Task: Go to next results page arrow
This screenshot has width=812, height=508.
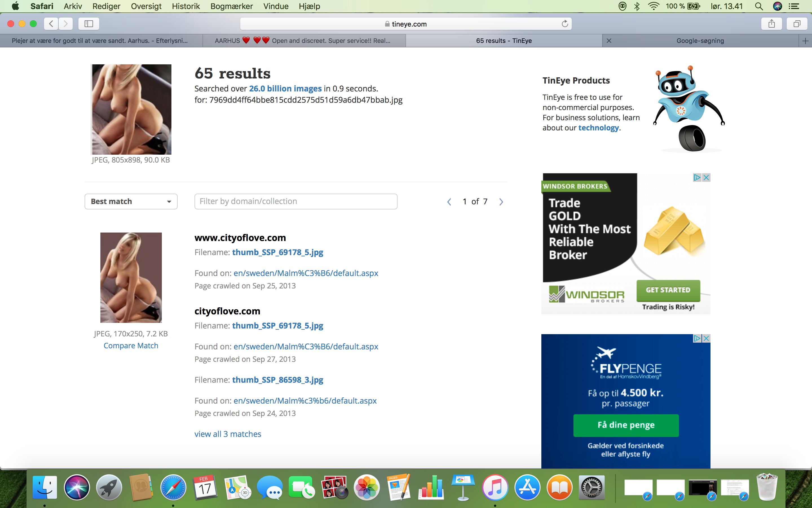Action: [501, 202]
